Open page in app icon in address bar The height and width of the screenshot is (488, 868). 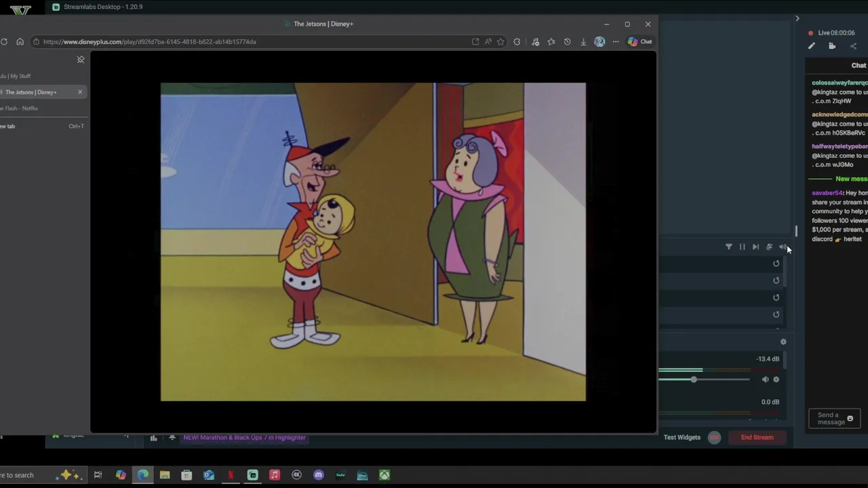point(475,41)
